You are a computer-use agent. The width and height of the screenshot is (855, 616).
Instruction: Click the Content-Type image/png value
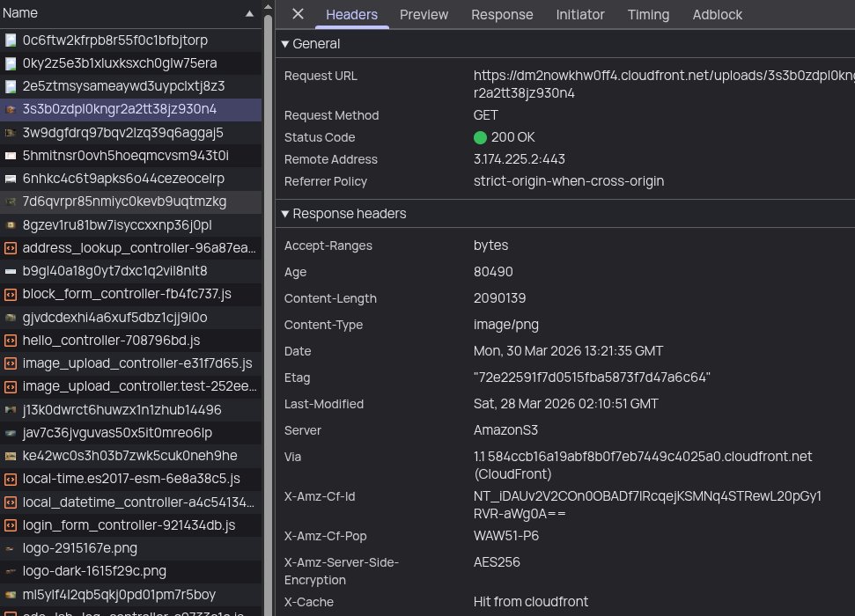(x=505, y=325)
